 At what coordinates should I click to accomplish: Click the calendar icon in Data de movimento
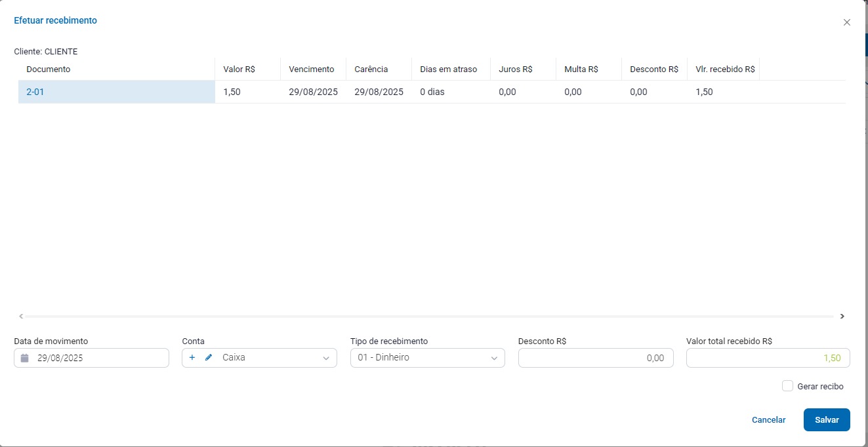point(25,358)
